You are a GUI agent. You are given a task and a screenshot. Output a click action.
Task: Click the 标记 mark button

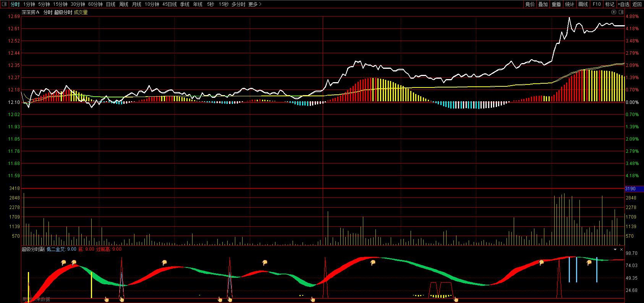pyautogui.click(x=610, y=4)
